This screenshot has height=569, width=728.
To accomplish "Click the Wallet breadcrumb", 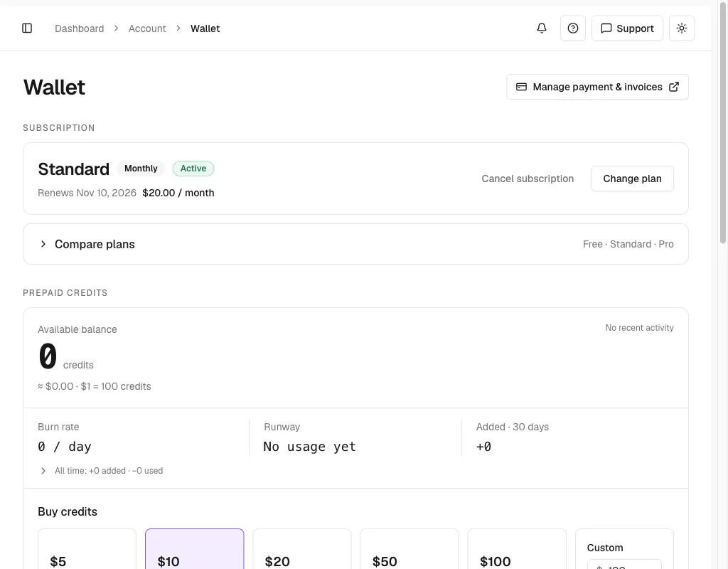I will 205,28.
